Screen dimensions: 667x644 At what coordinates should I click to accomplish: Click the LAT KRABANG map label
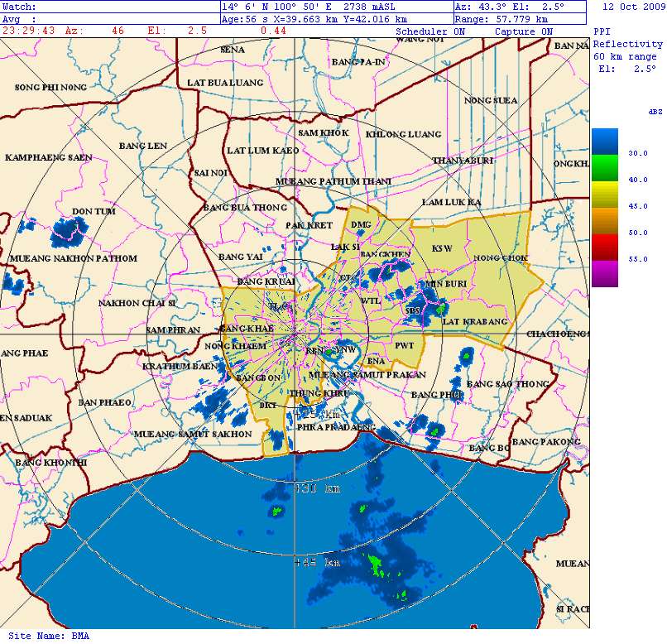[474, 321]
